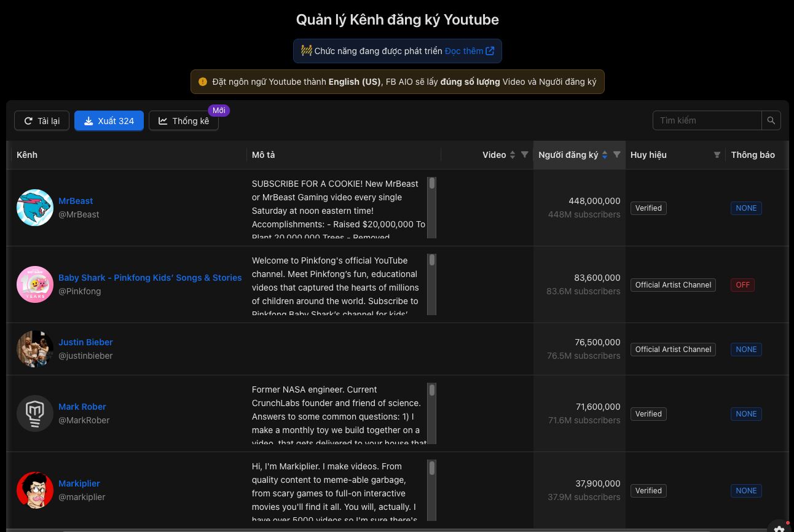
Task: Click the Baby Shark Pinkfong avatar
Action: pyautogui.click(x=35, y=284)
